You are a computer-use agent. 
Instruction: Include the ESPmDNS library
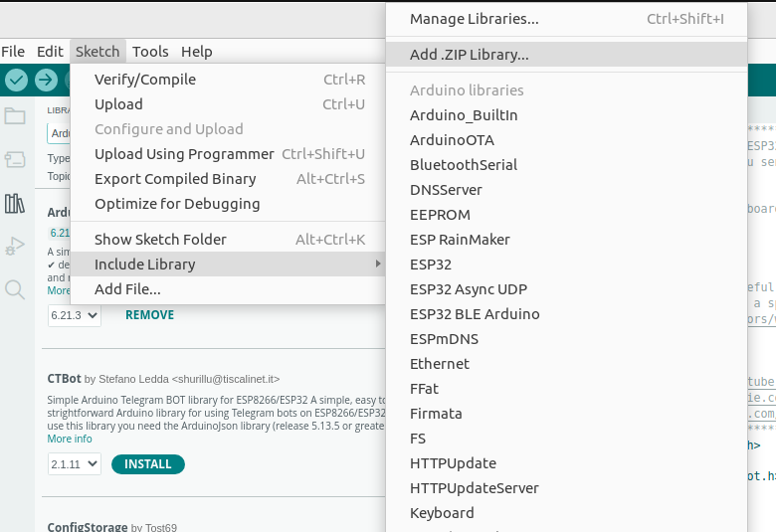point(567,339)
